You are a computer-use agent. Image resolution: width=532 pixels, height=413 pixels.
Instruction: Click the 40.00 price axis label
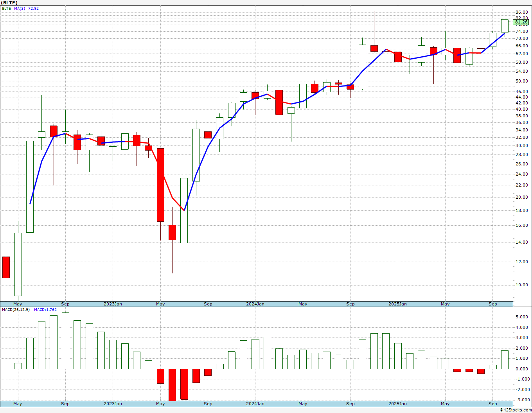[521, 109]
